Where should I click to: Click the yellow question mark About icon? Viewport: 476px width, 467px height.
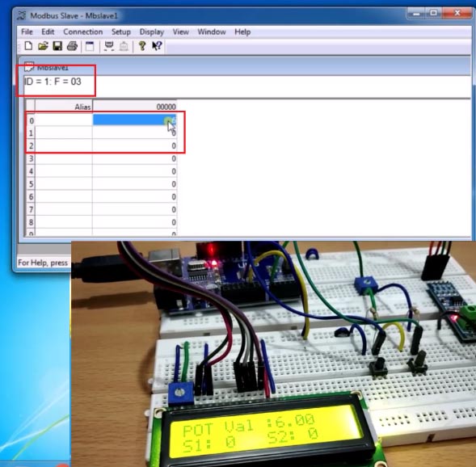[x=141, y=46]
